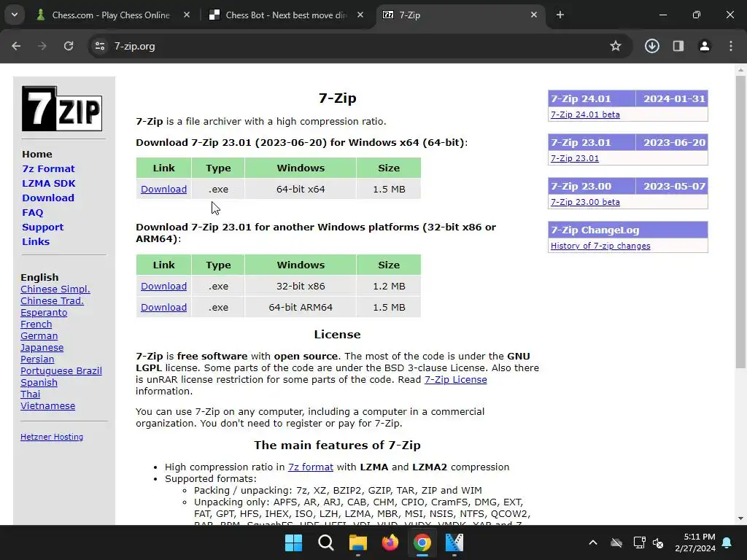Open the Chrome side panel icon
This screenshot has width=747, height=560.
[x=678, y=46]
